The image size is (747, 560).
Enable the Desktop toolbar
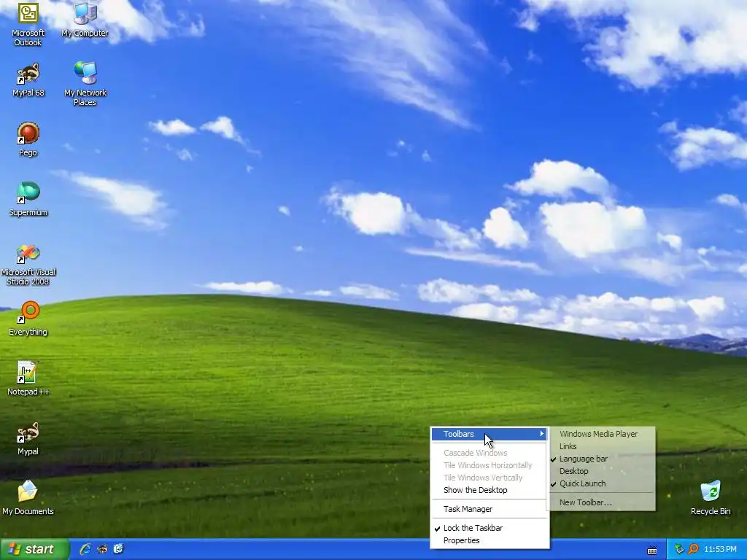tap(602, 471)
